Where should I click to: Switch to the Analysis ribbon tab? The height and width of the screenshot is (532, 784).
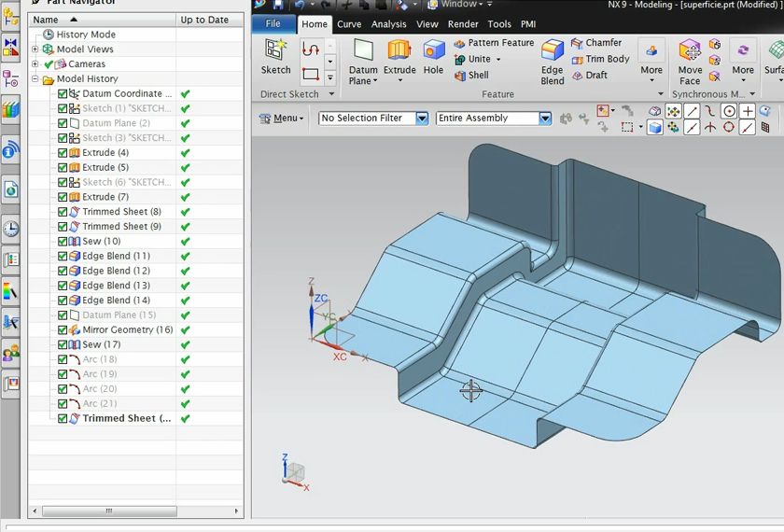[x=388, y=24]
